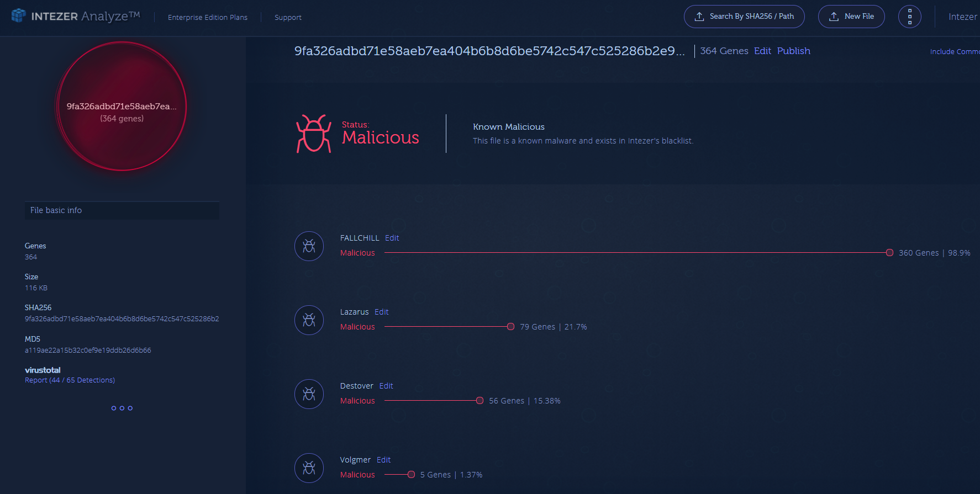Click the Lazarus malware bug icon
980x494 pixels.
309,320
